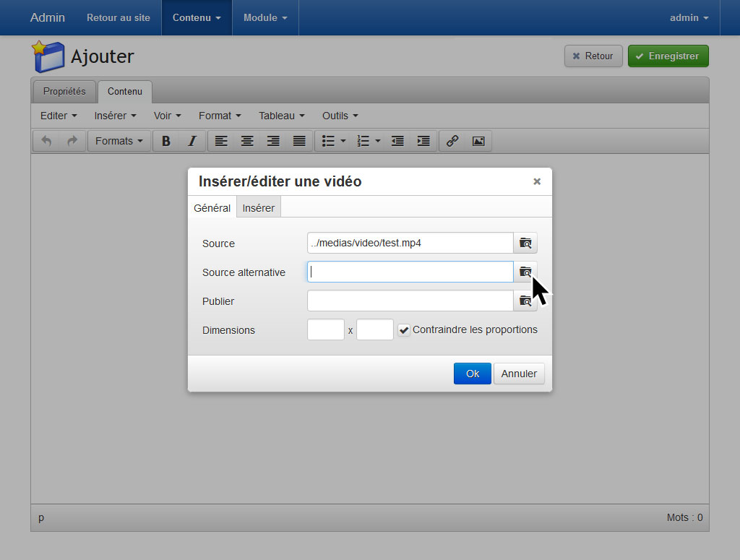
Task: Click the Undo arrow icon
Action: point(46,141)
